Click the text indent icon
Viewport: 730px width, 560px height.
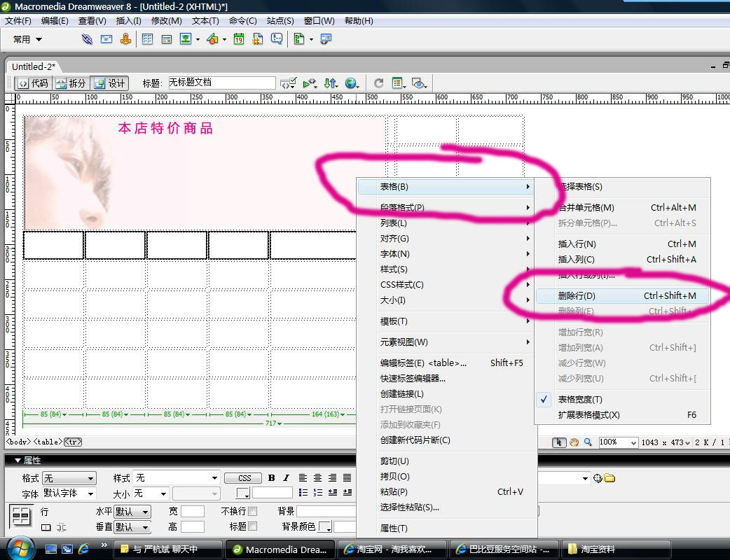pyautogui.click(x=347, y=493)
